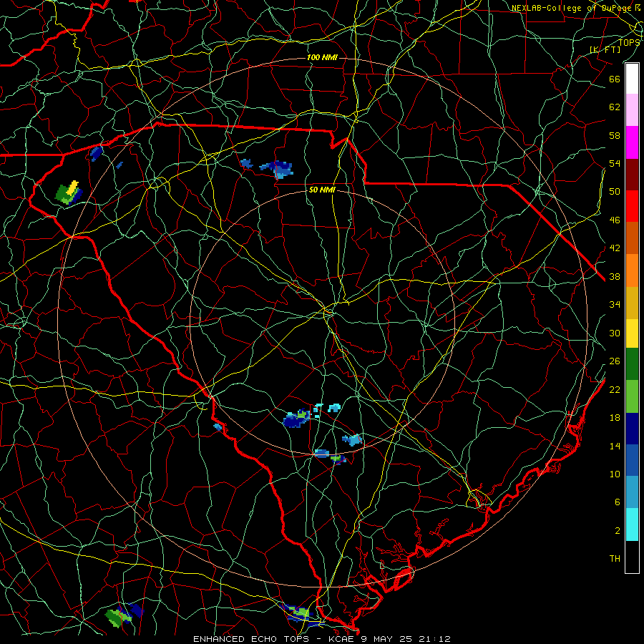Select the "6" legend value
The width and height of the screenshot is (644, 644).
pyautogui.click(x=617, y=502)
